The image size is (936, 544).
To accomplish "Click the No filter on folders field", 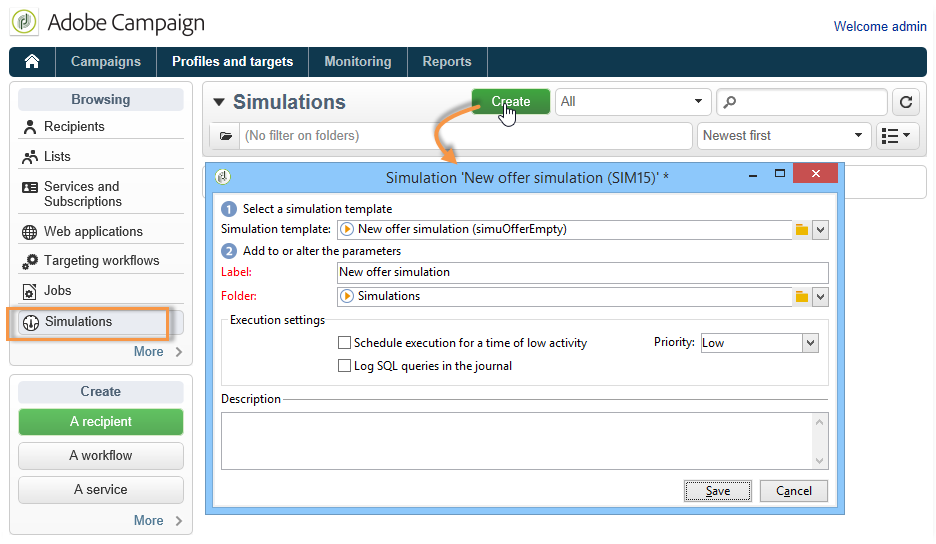I will click(x=466, y=136).
